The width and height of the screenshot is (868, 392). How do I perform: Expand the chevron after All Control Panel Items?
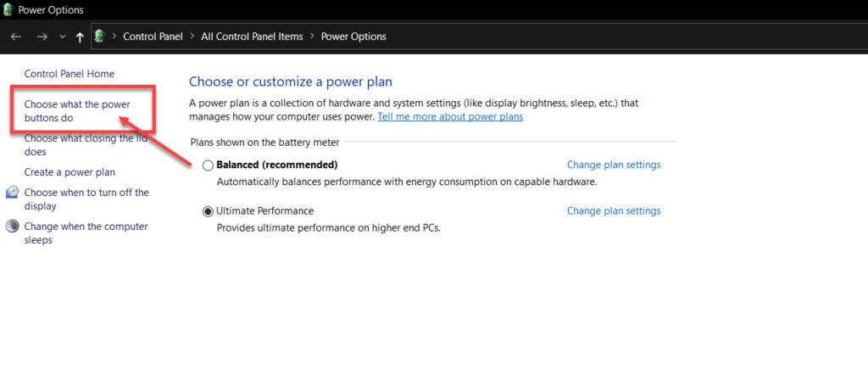312,36
